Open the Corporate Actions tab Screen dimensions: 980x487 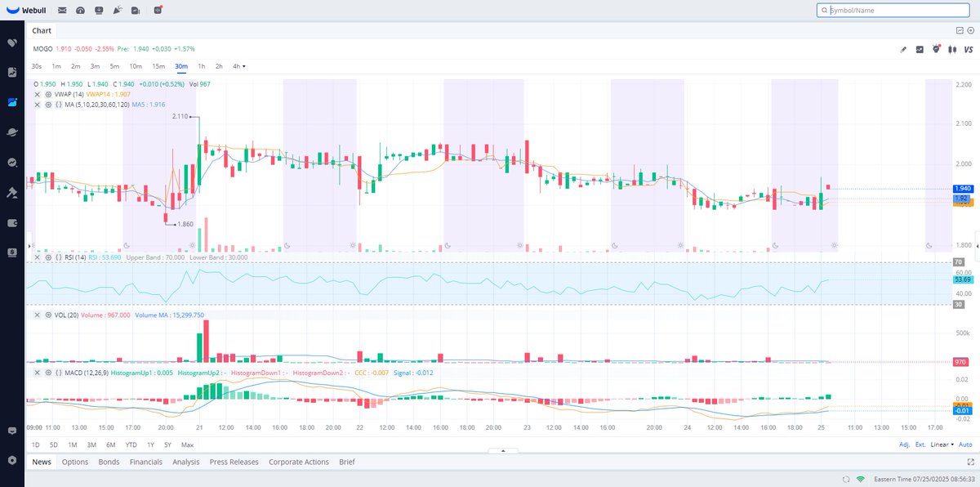pos(299,462)
